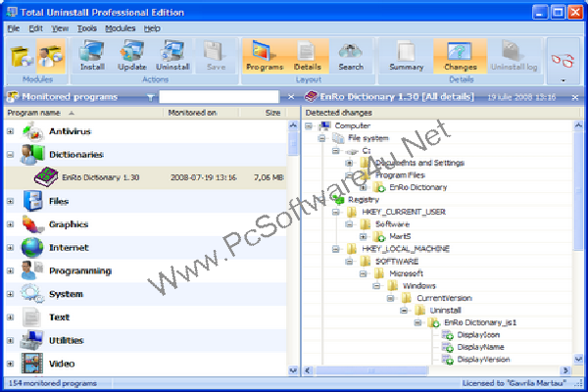Collapse the Dictionaries group
The image size is (588, 392).
[x=10, y=155]
